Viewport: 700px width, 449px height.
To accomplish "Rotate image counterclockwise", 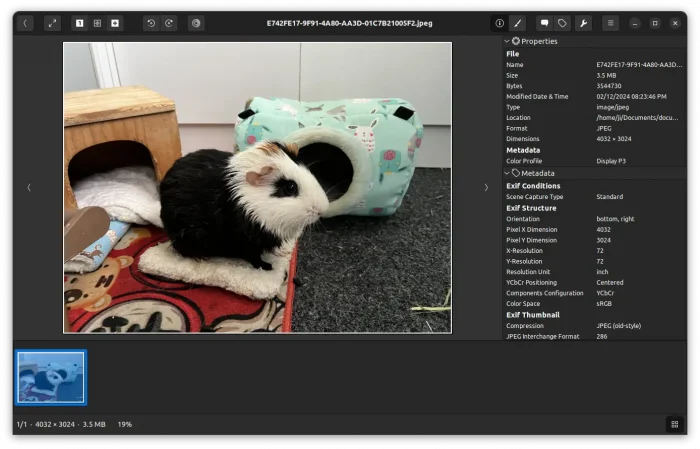I will [x=151, y=23].
